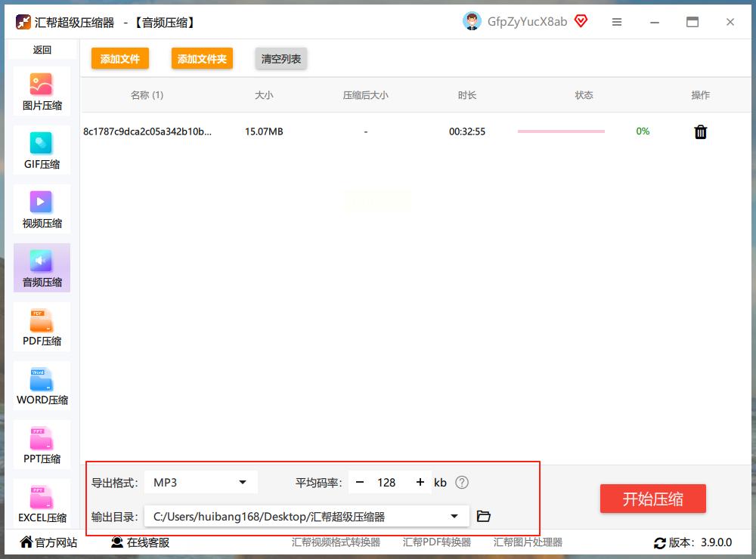Click the help icon beside bitrate

462,483
